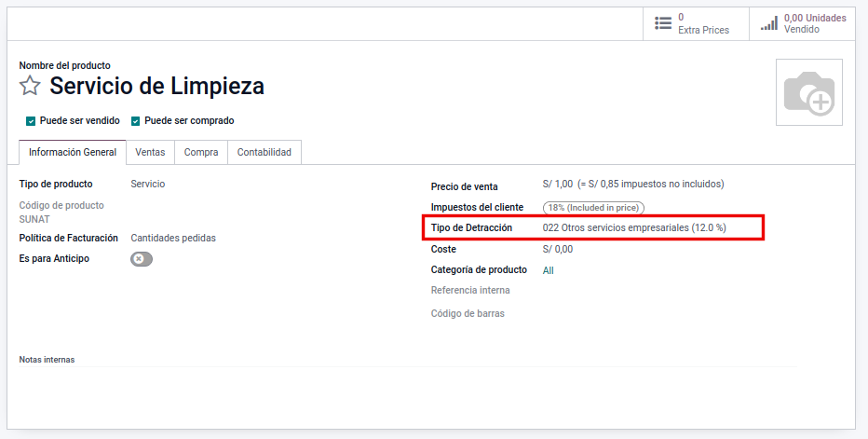868x439 pixels.
Task: Click the product image camera placeholder
Action: (x=808, y=92)
